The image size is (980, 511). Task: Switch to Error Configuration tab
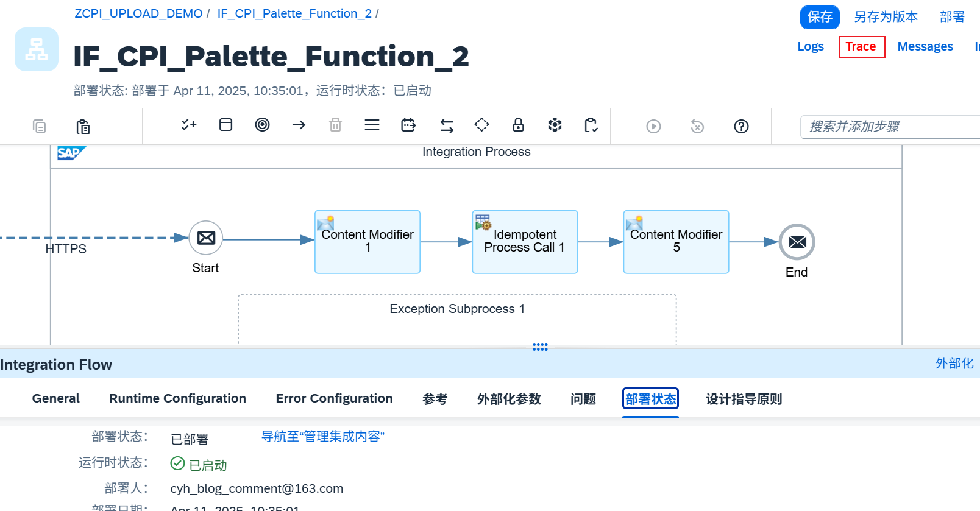coord(334,398)
